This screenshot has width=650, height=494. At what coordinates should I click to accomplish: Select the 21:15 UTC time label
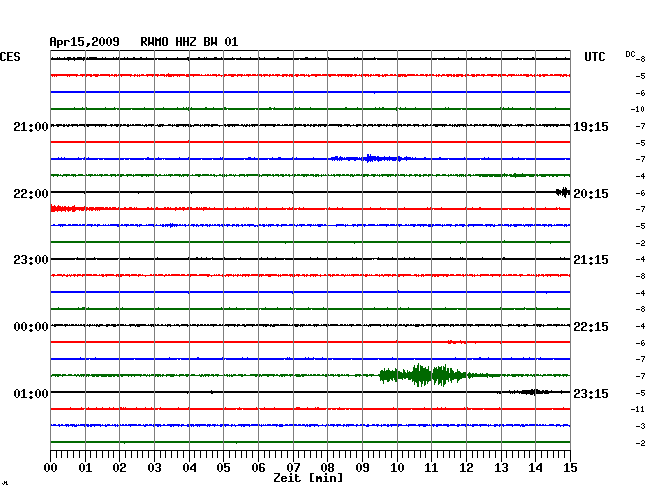tap(591, 260)
